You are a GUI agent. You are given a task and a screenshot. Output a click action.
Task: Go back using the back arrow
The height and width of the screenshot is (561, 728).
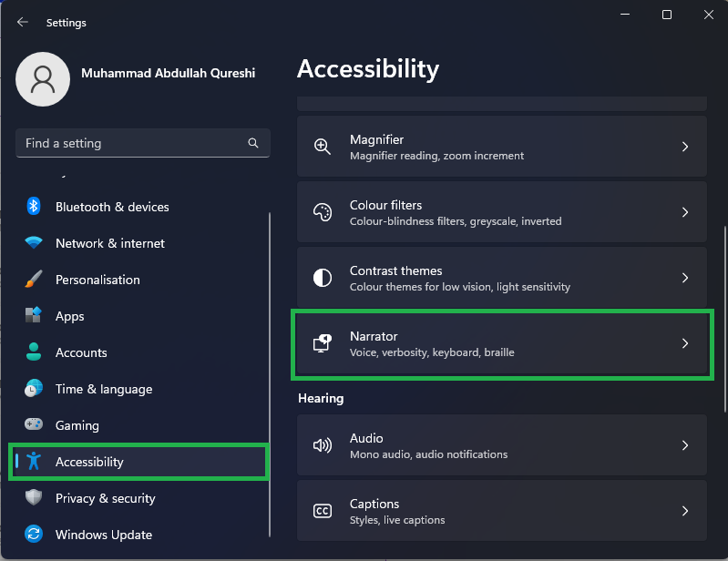tap(23, 22)
